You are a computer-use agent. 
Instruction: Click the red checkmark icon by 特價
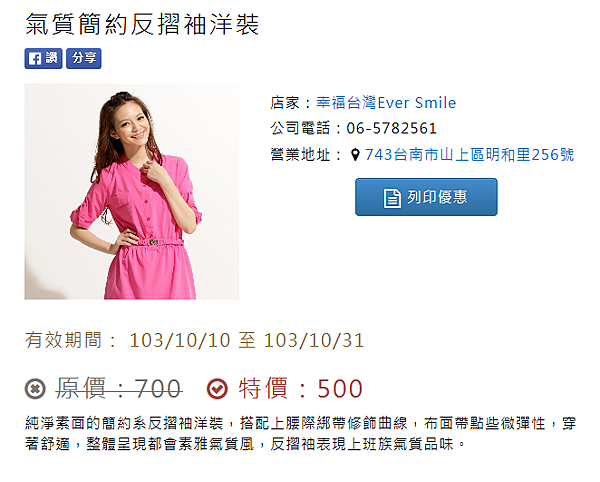coord(217,389)
